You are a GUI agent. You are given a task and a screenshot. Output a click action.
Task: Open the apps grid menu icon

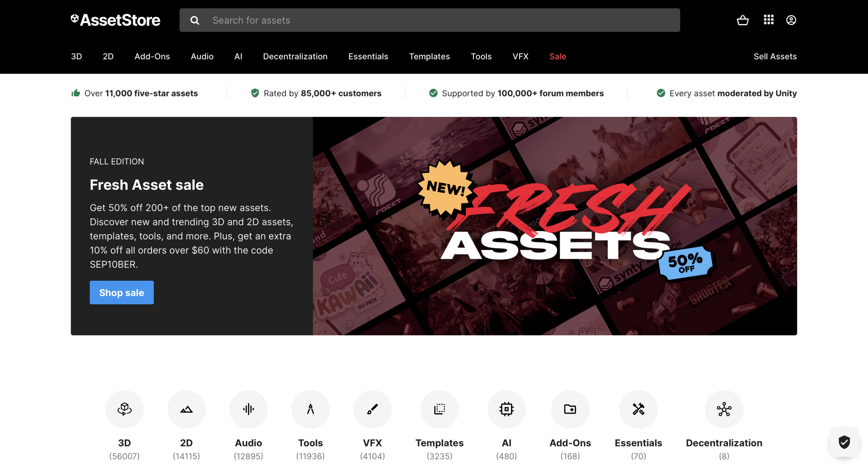769,20
